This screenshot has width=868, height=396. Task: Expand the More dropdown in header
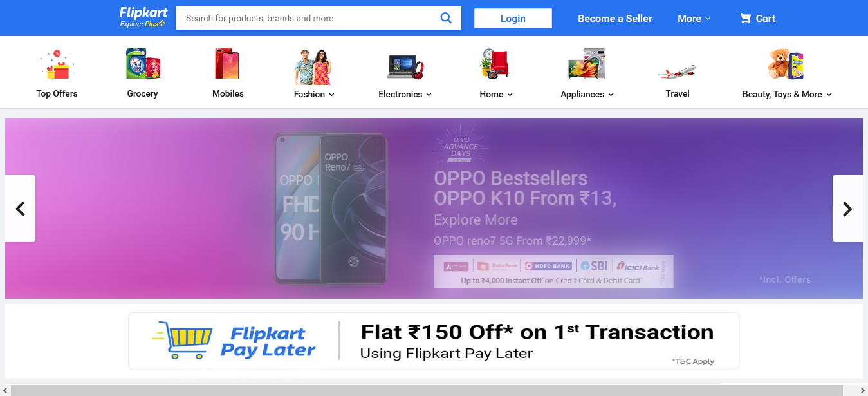[694, 19]
